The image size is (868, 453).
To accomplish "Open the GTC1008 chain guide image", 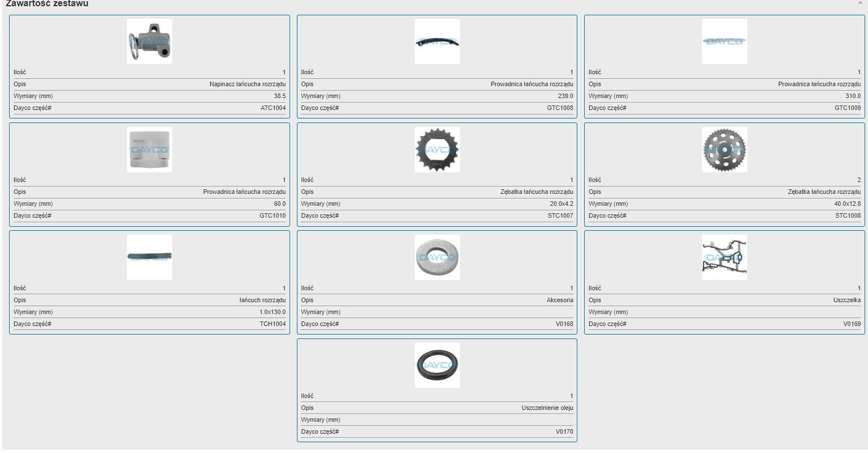I will [437, 41].
